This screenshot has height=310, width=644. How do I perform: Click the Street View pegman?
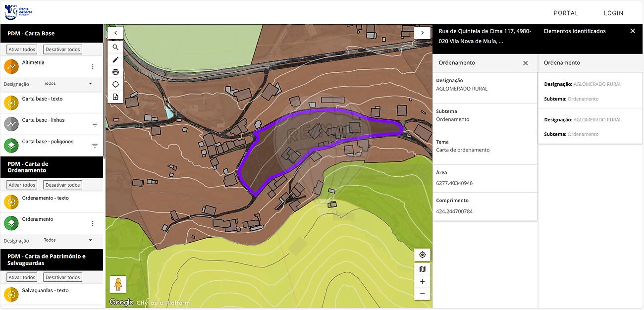point(118,285)
